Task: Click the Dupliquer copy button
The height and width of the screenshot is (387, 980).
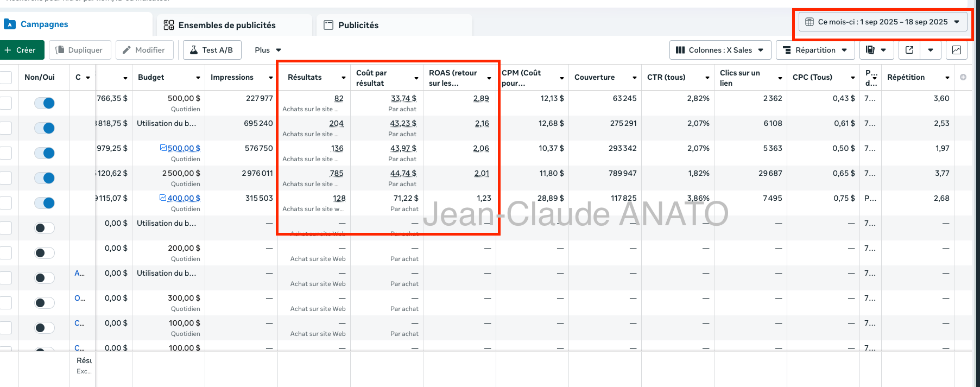Action: click(x=80, y=50)
